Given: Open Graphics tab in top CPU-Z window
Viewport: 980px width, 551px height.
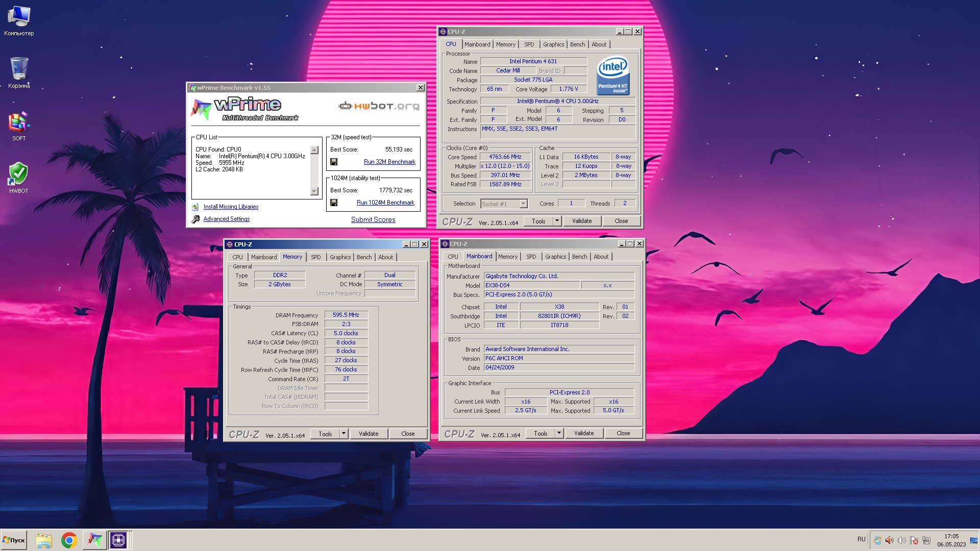Looking at the screenshot, I should (x=554, y=44).
